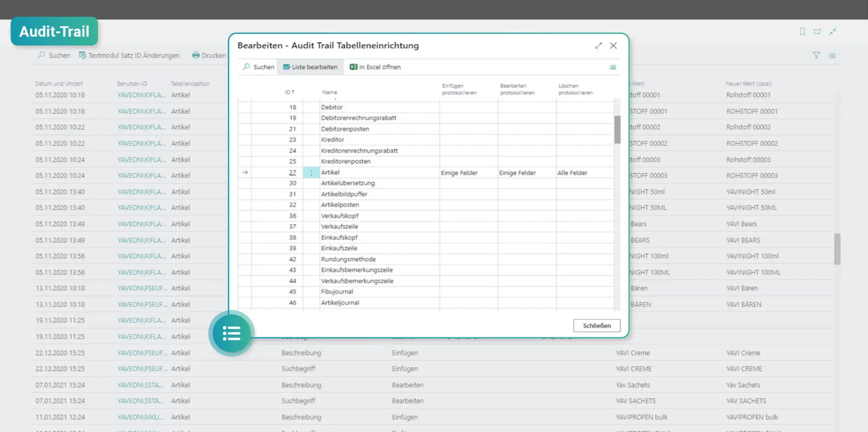Screen dimensions: 868x432
Task: Click the Benutzer-ID column header in background
Action: pos(132,84)
